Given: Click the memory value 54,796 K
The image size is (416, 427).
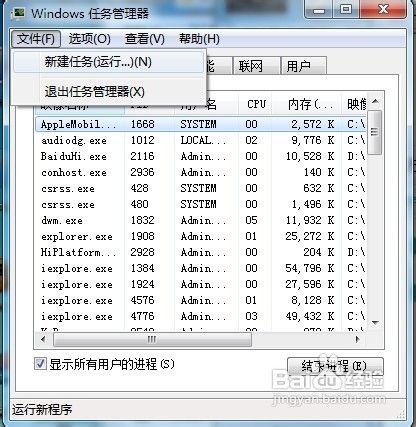Looking at the screenshot, I should click(x=310, y=268).
